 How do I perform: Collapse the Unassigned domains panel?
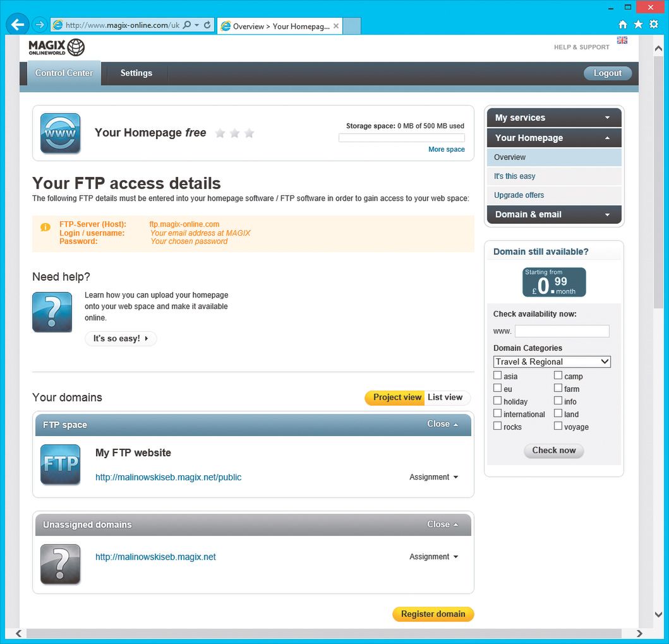coord(442,524)
